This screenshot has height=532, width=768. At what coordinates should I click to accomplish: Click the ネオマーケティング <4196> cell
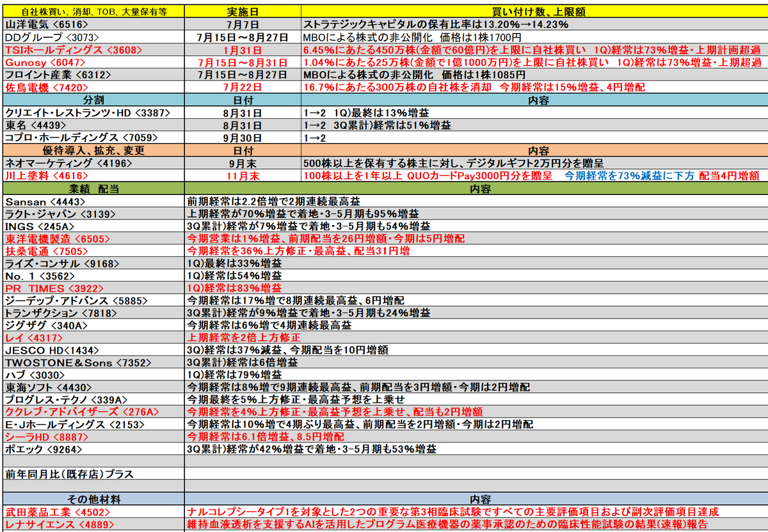94,163
